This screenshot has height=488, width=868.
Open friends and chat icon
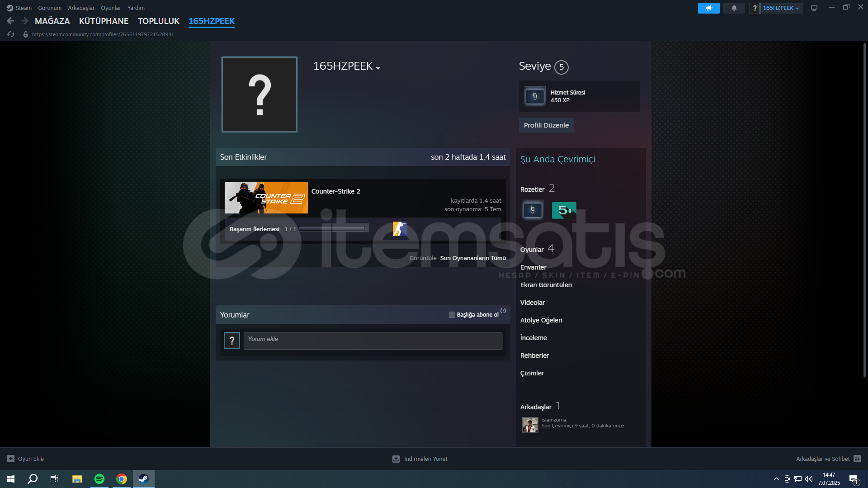(x=857, y=459)
